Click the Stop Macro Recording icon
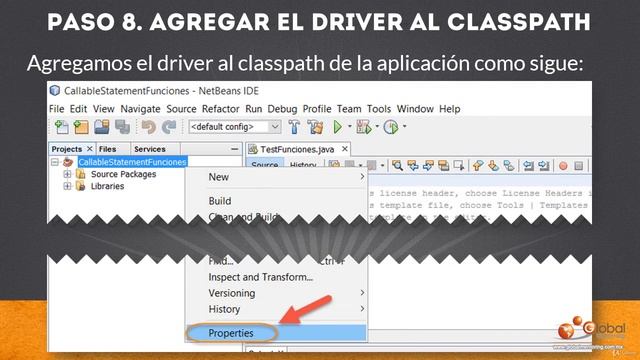This screenshot has width=640, height=360. pos(578,165)
